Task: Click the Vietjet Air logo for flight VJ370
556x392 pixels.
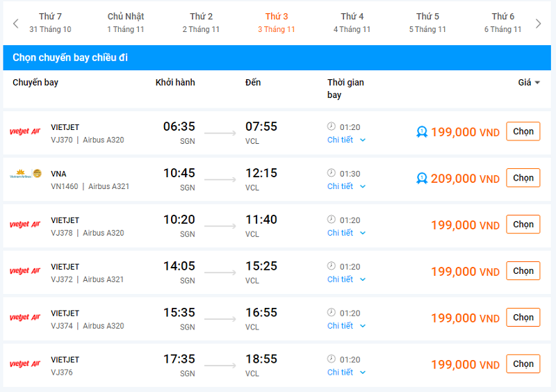Action: coord(25,131)
